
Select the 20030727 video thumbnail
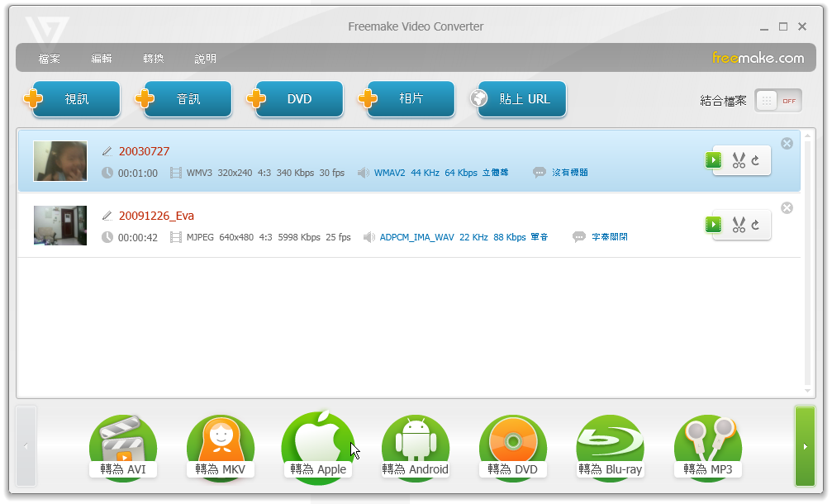tap(60, 161)
